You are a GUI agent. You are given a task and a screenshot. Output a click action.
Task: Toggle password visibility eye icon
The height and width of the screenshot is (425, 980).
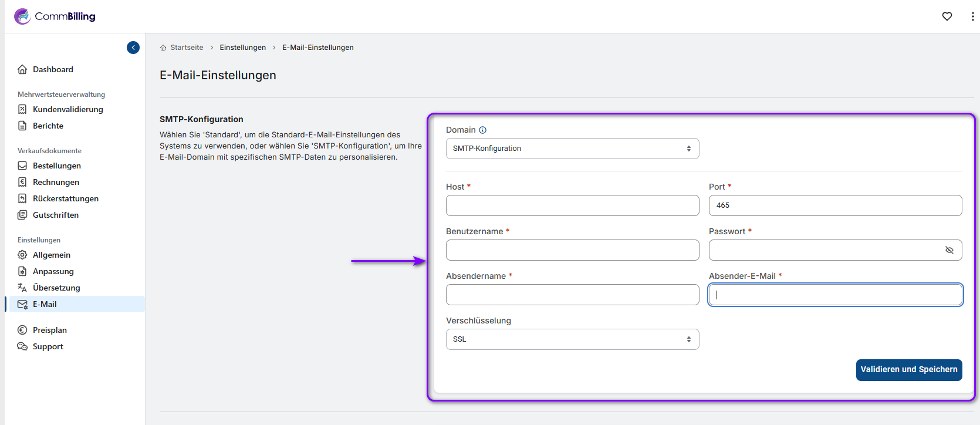949,250
